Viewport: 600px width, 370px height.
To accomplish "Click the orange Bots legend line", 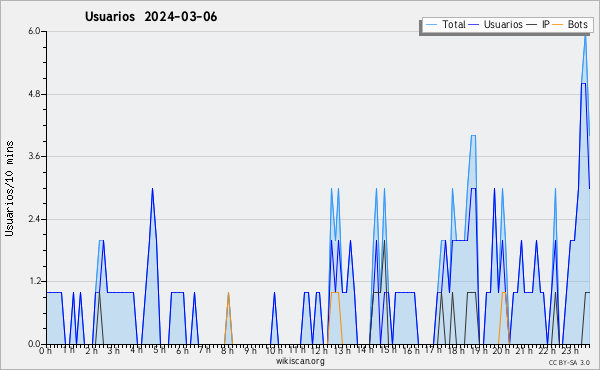I will click(558, 25).
